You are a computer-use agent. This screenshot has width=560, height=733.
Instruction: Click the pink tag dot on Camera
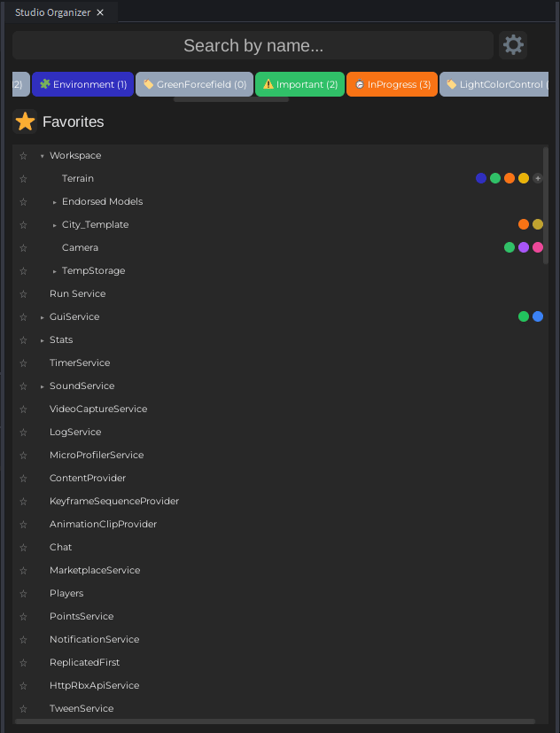[x=538, y=247]
